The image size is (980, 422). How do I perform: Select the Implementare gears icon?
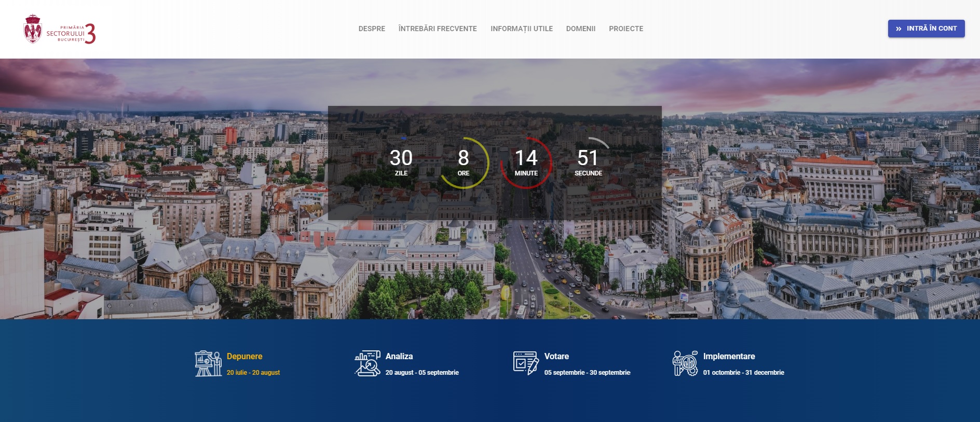tap(685, 363)
